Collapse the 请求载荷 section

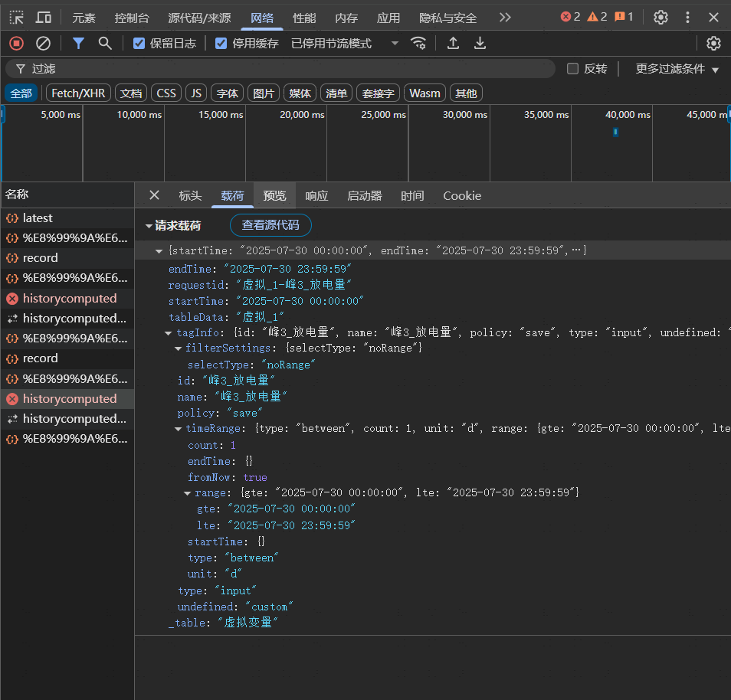149,226
